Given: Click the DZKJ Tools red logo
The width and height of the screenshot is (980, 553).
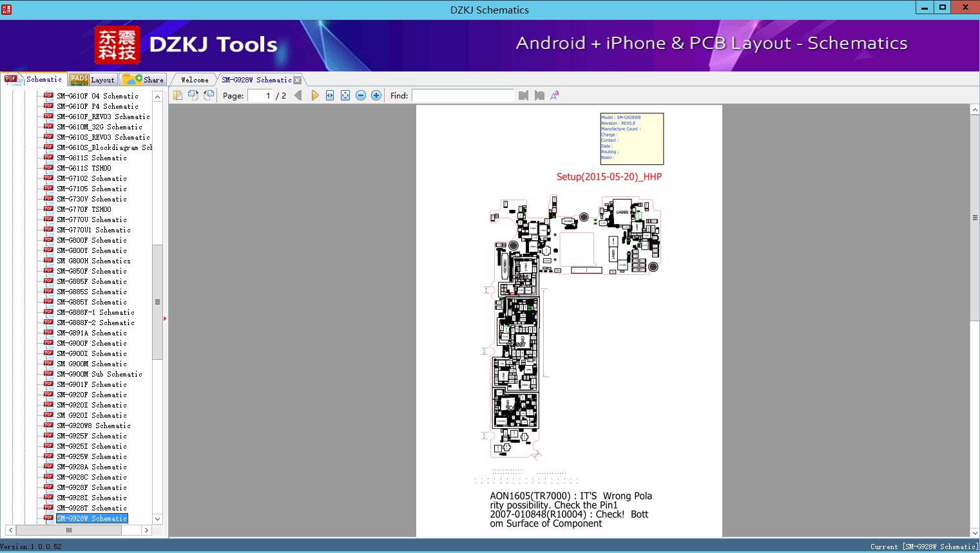Looking at the screenshot, I should tap(117, 45).
